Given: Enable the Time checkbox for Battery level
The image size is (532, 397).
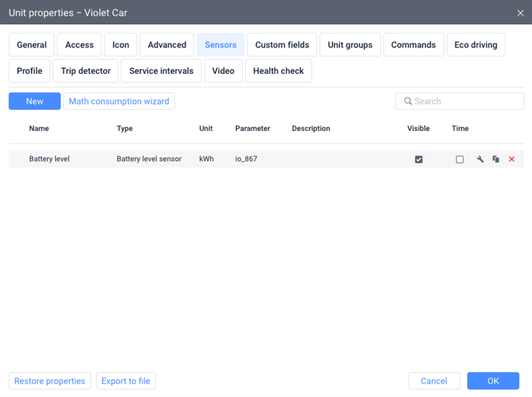Looking at the screenshot, I should [x=459, y=159].
